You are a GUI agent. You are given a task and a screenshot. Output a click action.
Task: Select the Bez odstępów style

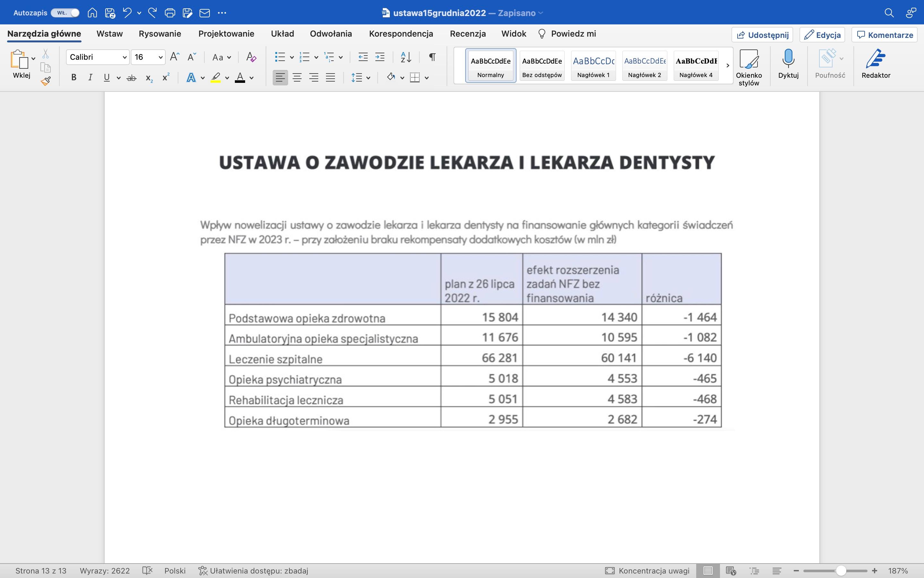click(x=542, y=66)
